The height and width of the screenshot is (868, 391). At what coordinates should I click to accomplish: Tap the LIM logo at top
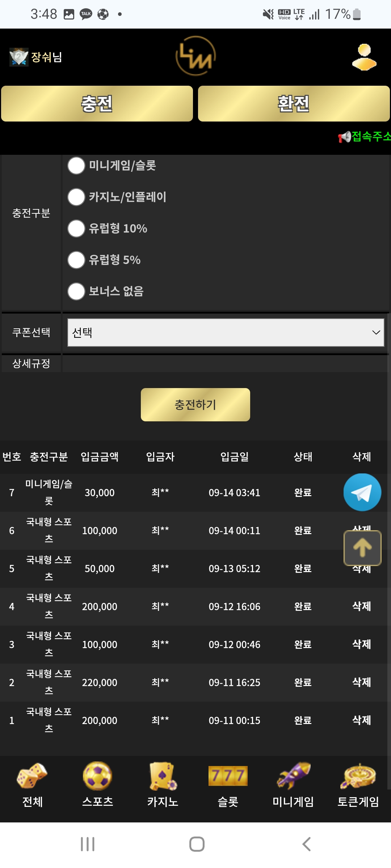pyautogui.click(x=195, y=56)
